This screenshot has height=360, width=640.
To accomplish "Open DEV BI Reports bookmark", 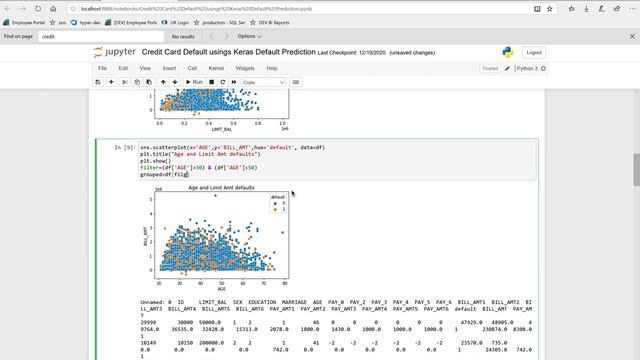I will [270, 23].
